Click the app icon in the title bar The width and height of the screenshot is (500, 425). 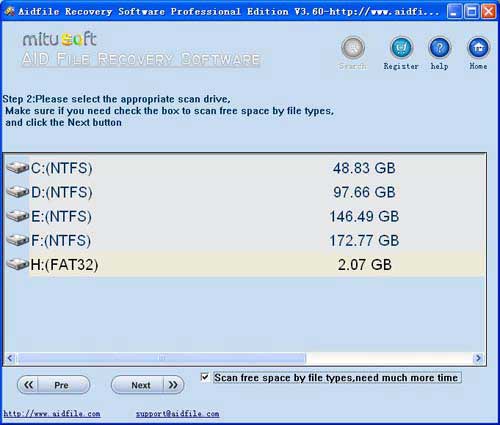(10, 11)
